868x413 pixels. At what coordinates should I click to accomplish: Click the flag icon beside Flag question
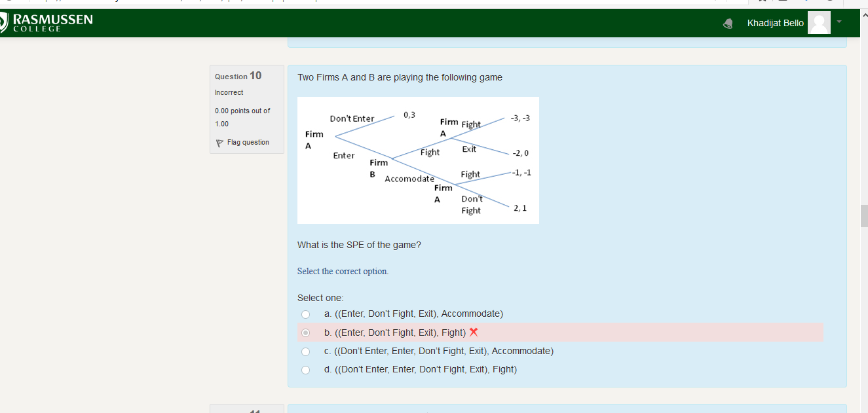pos(219,143)
